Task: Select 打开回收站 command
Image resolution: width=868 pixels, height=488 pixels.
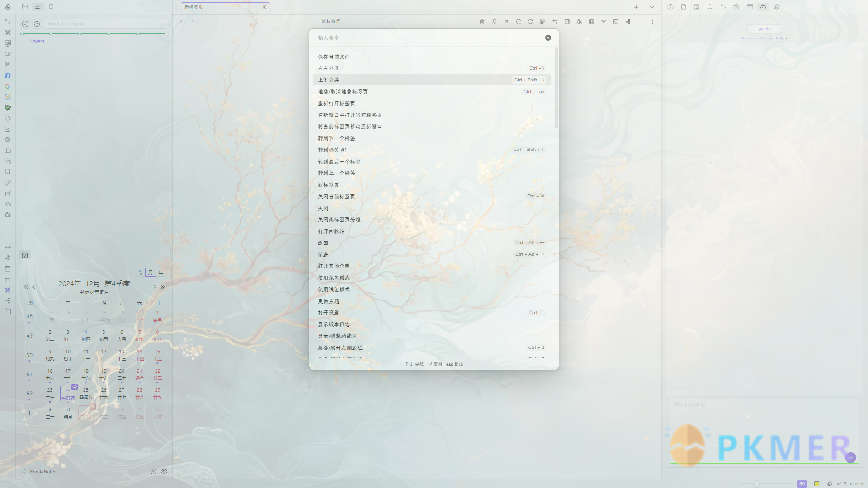Action: click(x=432, y=231)
